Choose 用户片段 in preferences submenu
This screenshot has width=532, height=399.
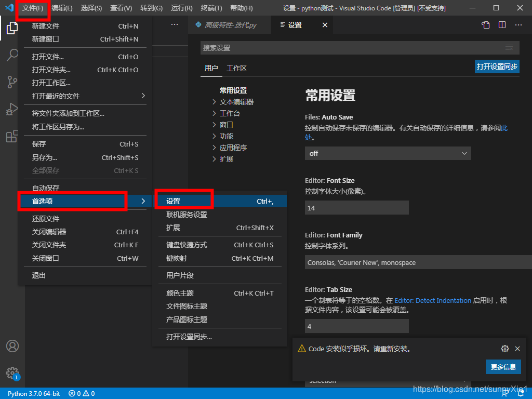click(220, 275)
